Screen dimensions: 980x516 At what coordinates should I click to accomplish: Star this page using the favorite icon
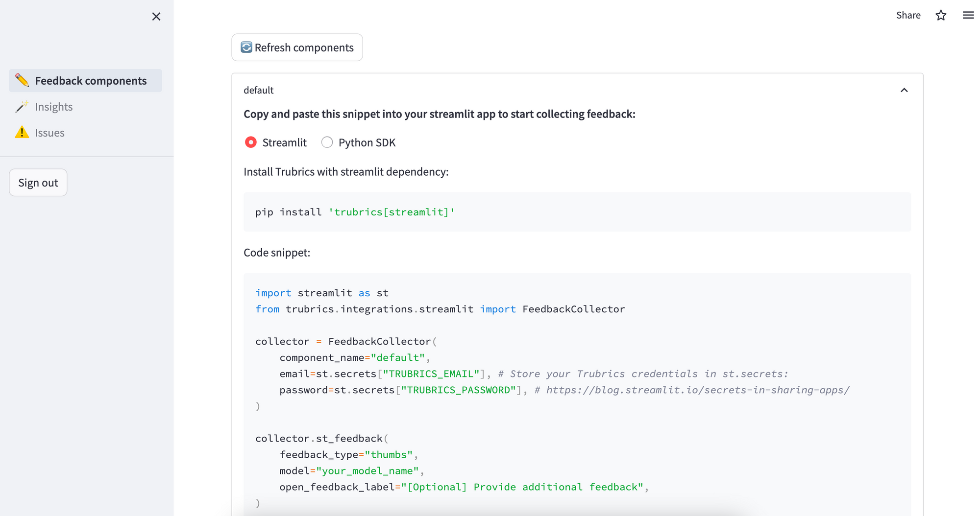click(x=941, y=15)
